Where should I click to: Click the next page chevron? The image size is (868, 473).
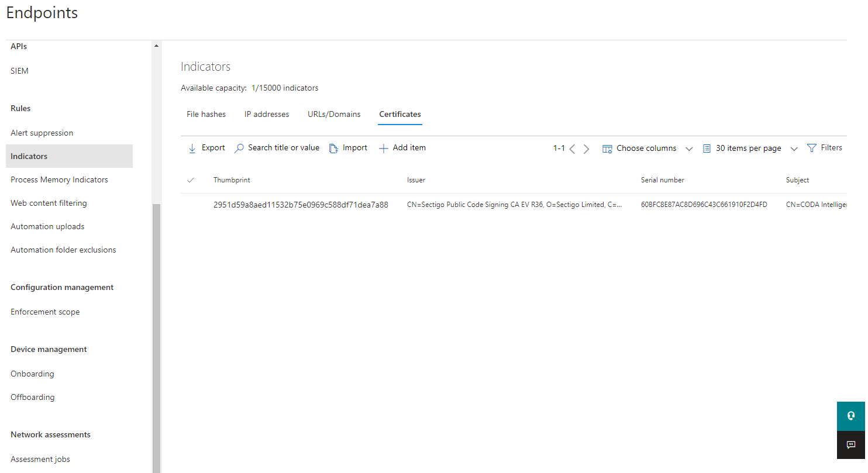(586, 149)
